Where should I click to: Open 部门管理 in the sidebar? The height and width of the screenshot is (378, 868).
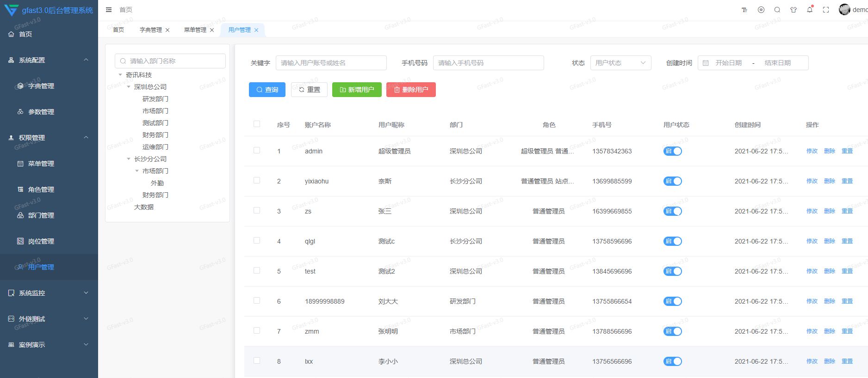point(49,215)
